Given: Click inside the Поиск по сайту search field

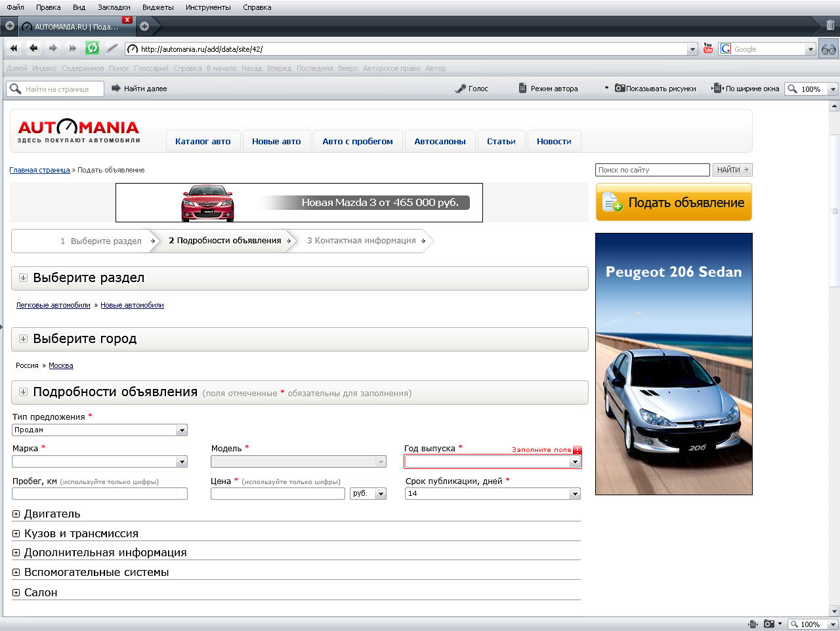Looking at the screenshot, I should [x=652, y=169].
